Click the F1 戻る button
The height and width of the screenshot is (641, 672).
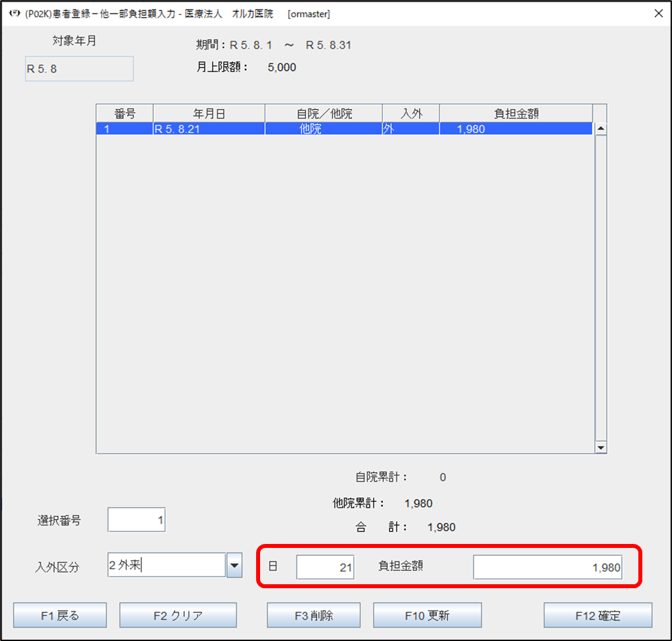tap(60, 615)
